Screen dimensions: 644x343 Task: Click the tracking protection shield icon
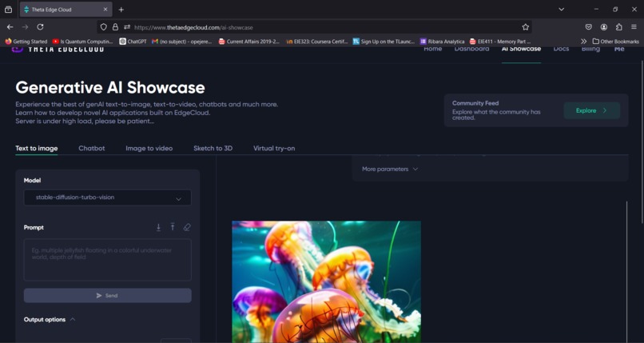click(104, 27)
